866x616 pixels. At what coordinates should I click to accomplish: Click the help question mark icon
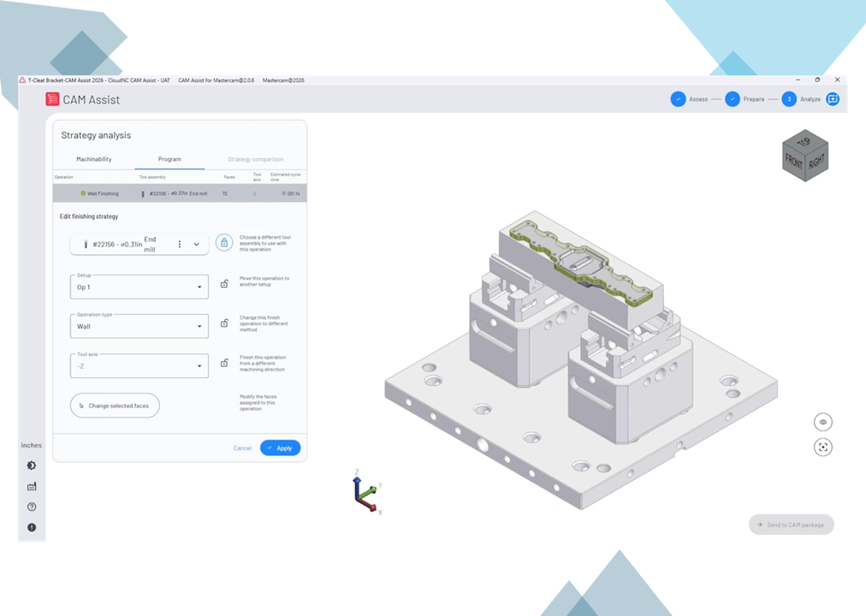click(x=32, y=507)
